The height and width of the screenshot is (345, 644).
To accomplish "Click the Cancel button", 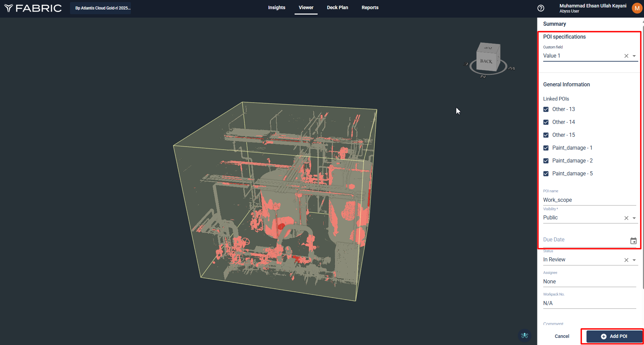I will pos(562,336).
